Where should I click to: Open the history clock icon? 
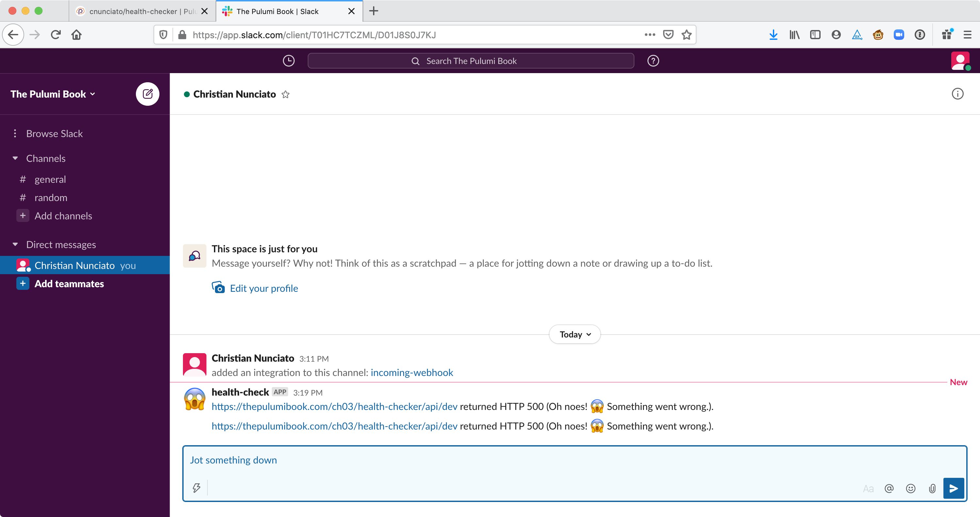tap(289, 61)
